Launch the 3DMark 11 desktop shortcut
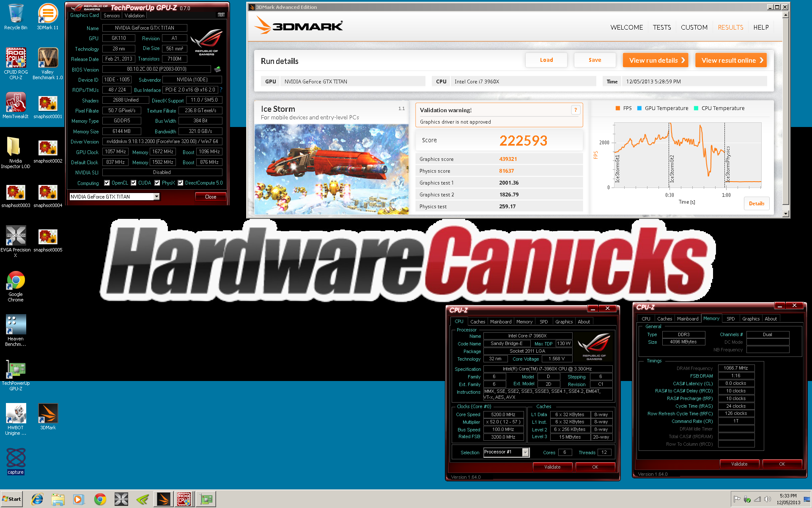Image resolution: width=812 pixels, height=508 pixels. (48, 17)
